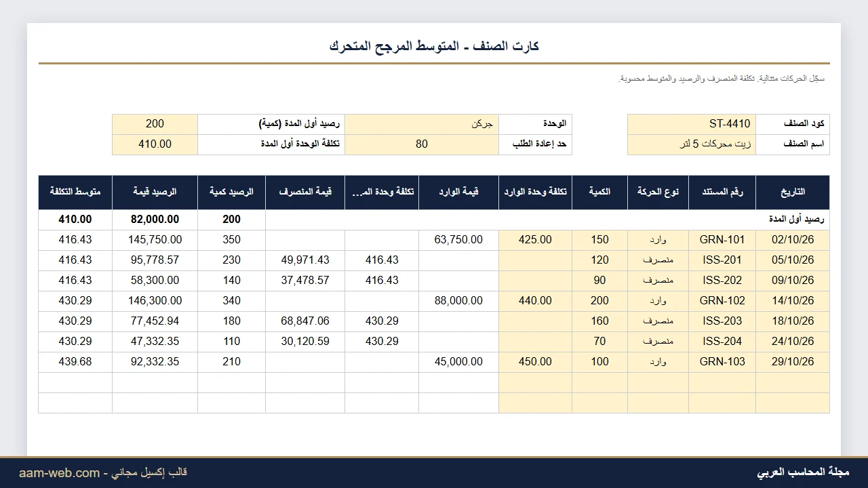The height and width of the screenshot is (488, 868).
Task: Click the opening balance quantity 200 field
Action: (155, 124)
